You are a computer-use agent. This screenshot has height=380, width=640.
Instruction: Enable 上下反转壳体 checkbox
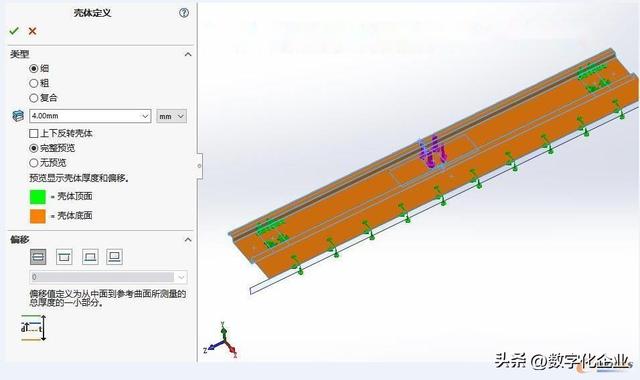click(34, 133)
